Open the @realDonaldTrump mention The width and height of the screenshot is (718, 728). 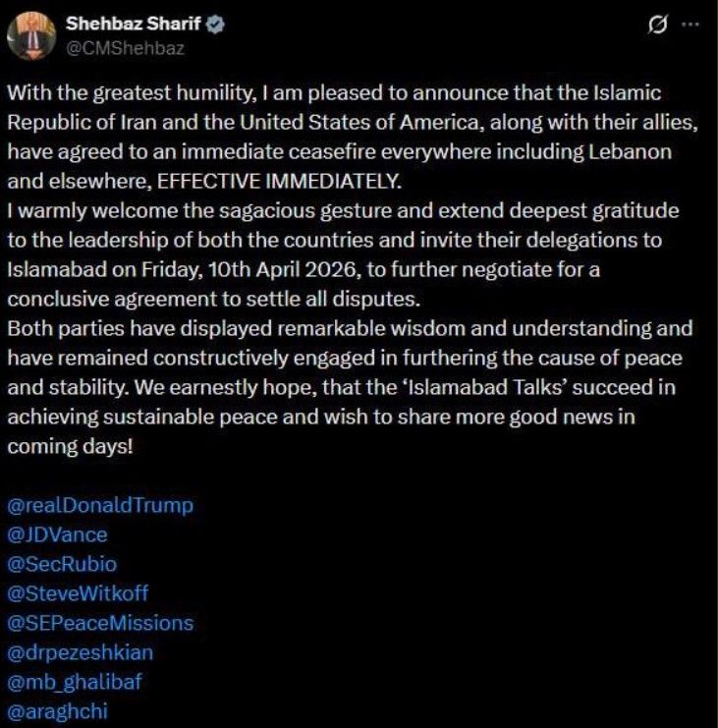(99, 506)
